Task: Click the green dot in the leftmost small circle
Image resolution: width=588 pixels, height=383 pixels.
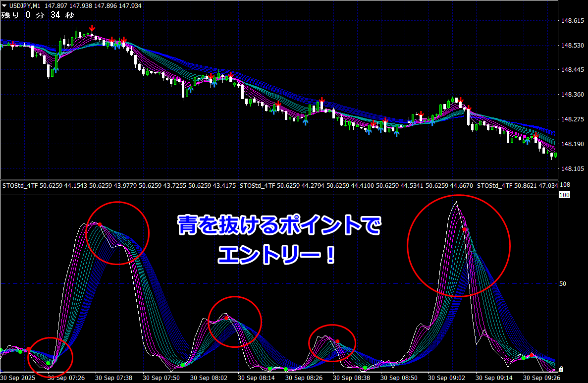Action: tap(48, 364)
